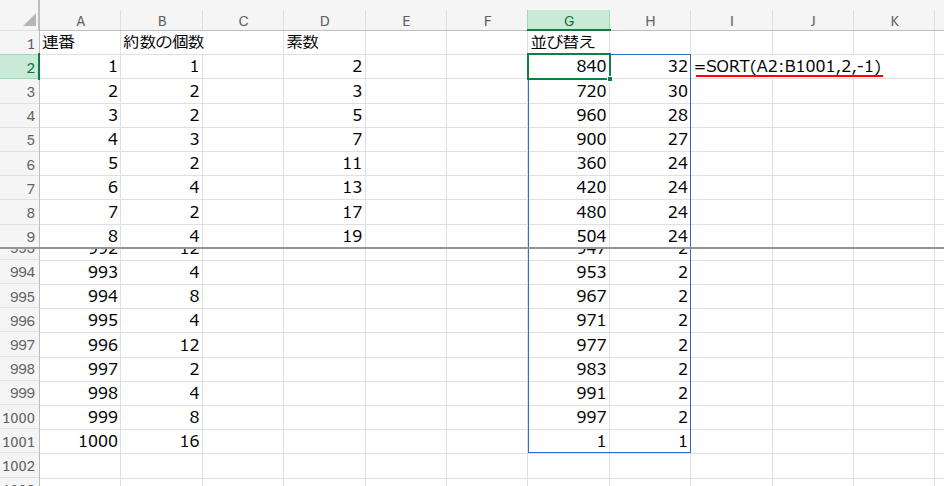
Task: Click cell G9 showing 504
Action: [568, 235]
